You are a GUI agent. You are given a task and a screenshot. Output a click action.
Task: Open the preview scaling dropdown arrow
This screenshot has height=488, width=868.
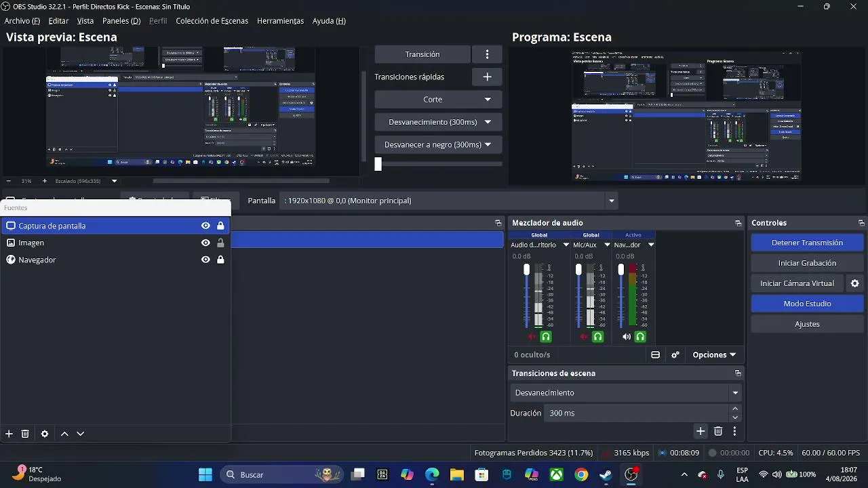pyautogui.click(x=114, y=181)
